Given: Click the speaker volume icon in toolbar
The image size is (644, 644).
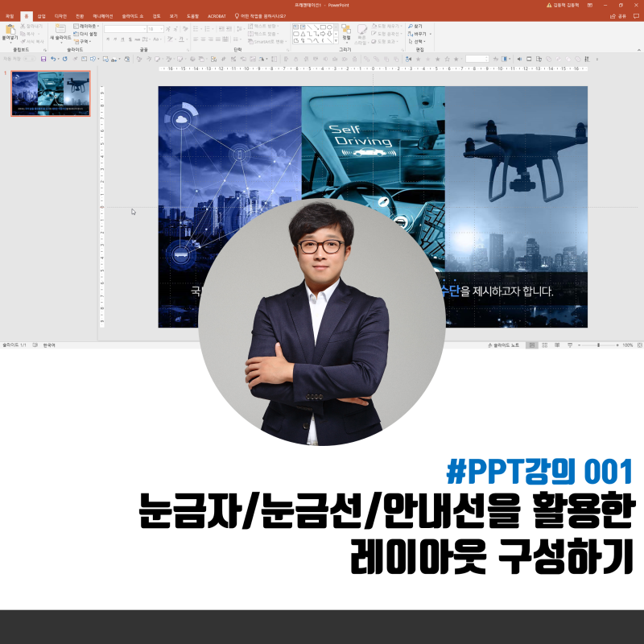Looking at the screenshot, I should [519, 59].
